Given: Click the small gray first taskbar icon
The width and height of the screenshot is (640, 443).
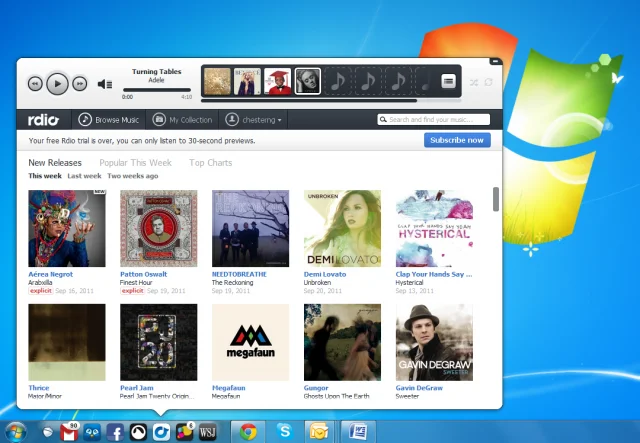Looking at the screenshot, I should (x=48, y=432).
